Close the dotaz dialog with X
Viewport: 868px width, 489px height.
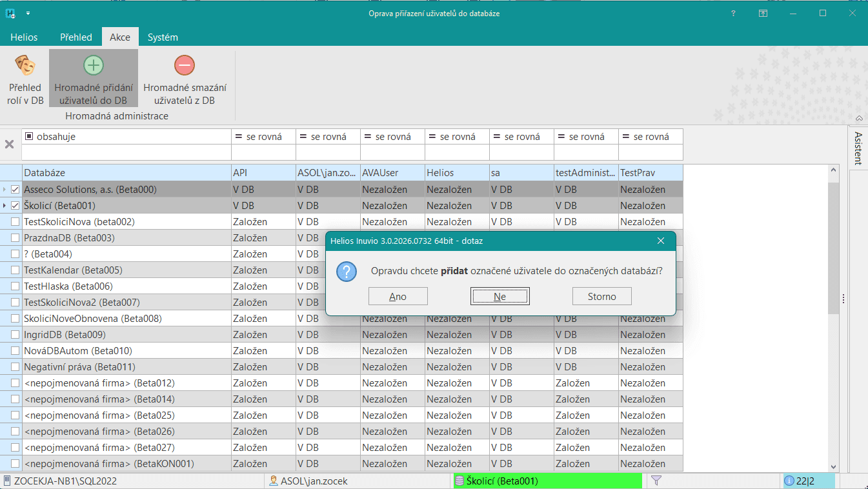point(660,241)
